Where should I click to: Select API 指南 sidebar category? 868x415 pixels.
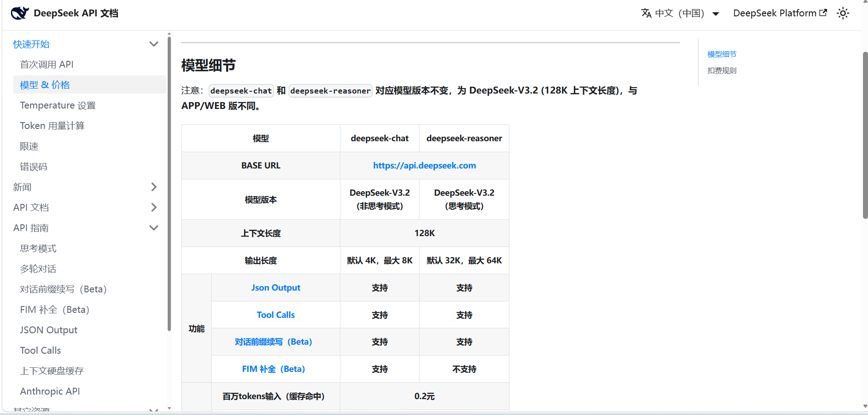click(x=31, y=228)
